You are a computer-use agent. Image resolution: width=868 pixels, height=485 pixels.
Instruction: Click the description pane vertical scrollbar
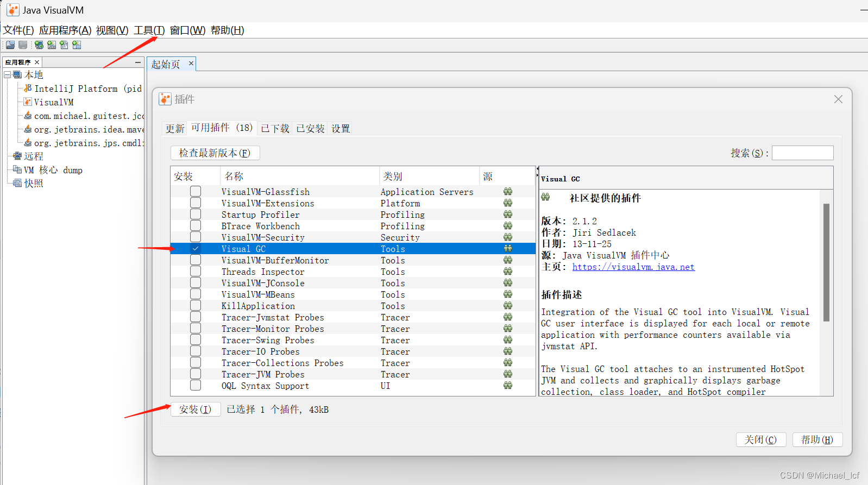click(x=826, y=263)
